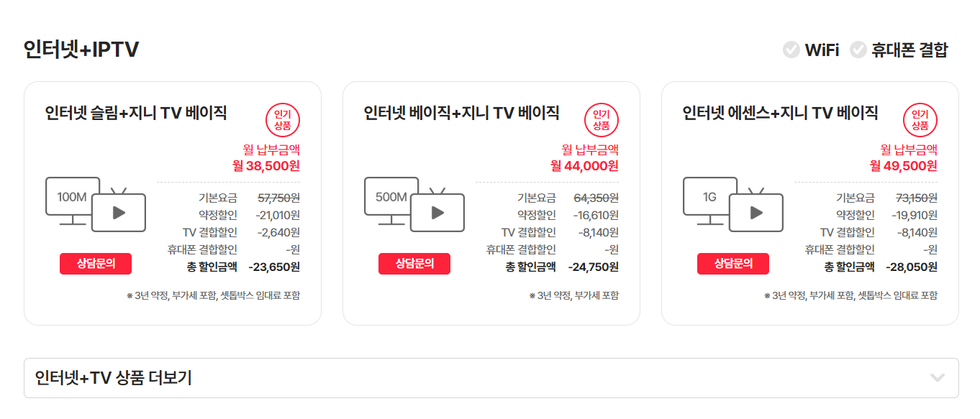
Task: Click the 월 49,500원 monthly price
Action: [x=903, y=166]
